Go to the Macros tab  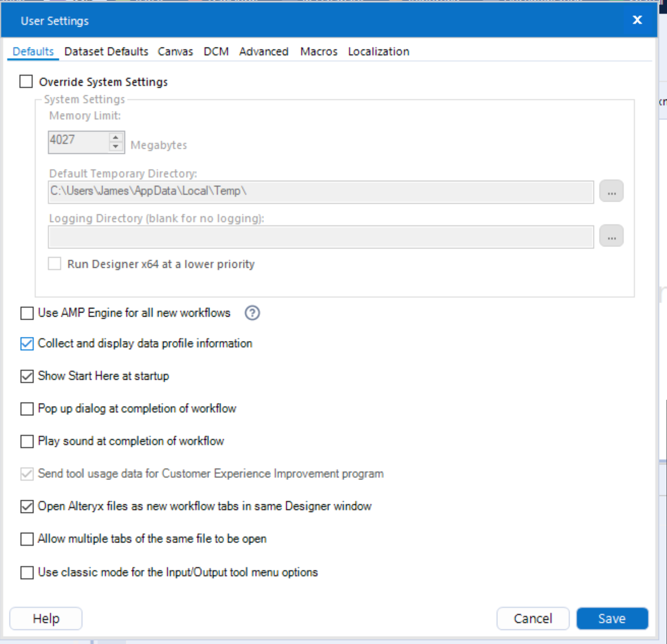pos(319,52)
